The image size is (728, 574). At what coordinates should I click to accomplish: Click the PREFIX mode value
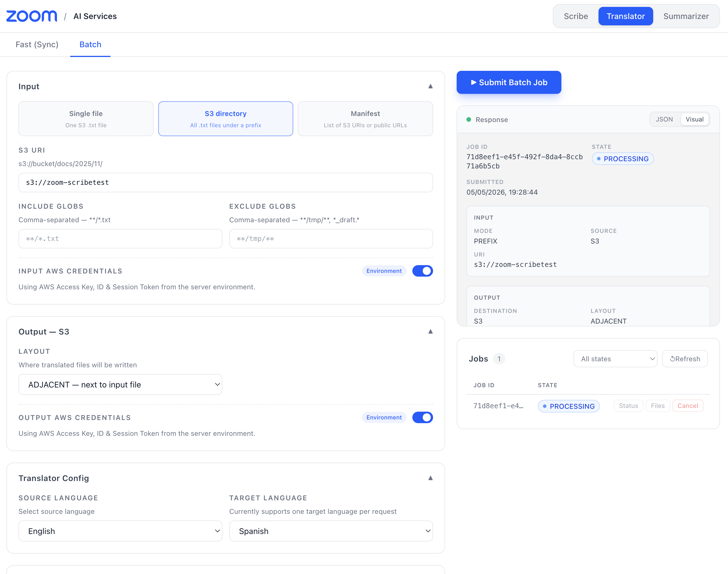(485, 241)
